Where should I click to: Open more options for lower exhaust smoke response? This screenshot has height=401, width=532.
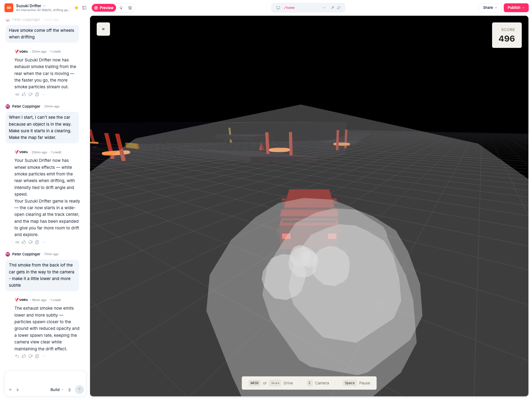pos(44,356)
